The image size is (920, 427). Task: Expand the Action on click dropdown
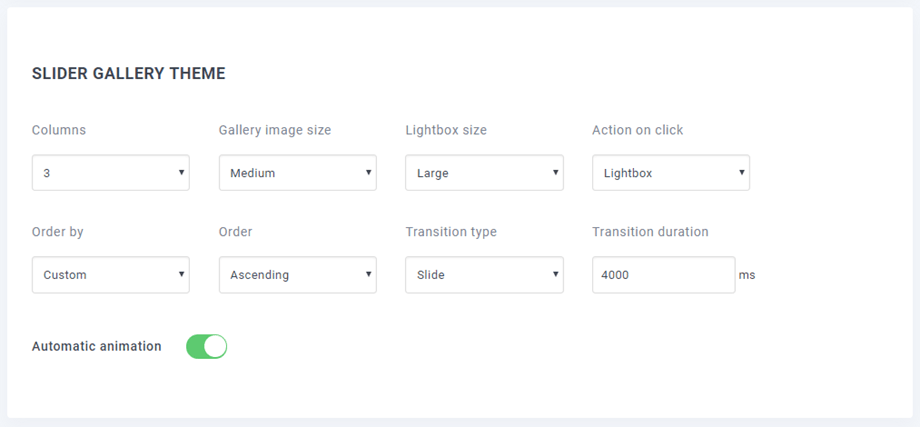click(x=670, y=173)
